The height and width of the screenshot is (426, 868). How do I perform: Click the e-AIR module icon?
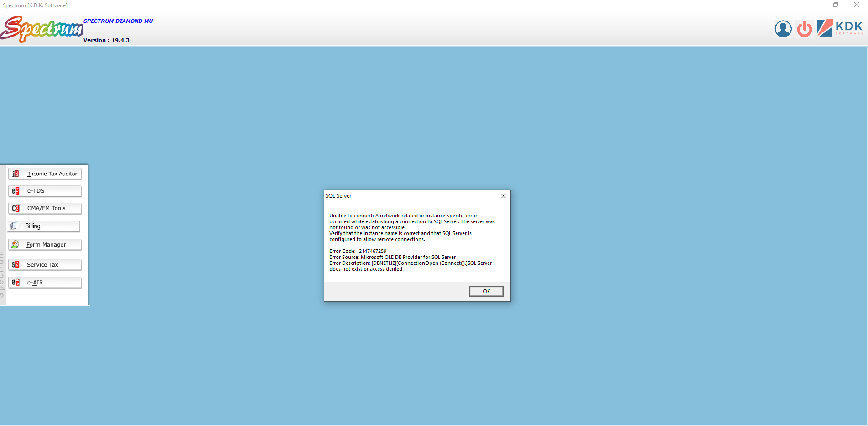(x=16, y=283)
